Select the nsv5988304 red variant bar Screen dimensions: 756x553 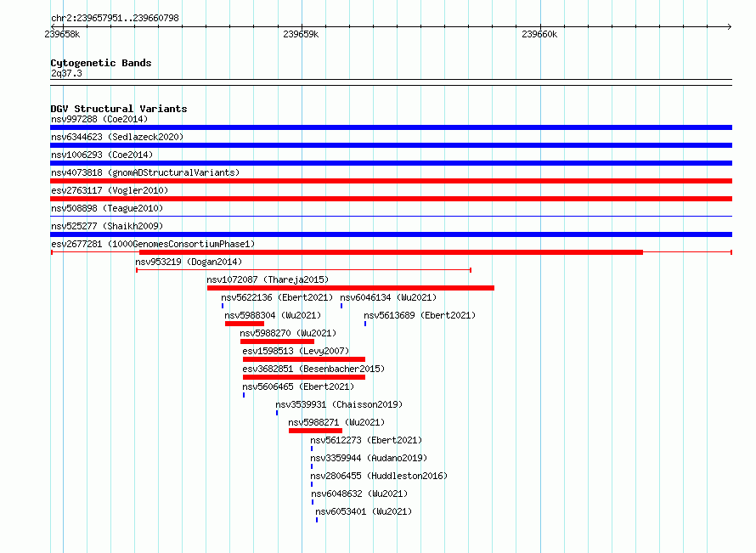(x=245, y=324)
